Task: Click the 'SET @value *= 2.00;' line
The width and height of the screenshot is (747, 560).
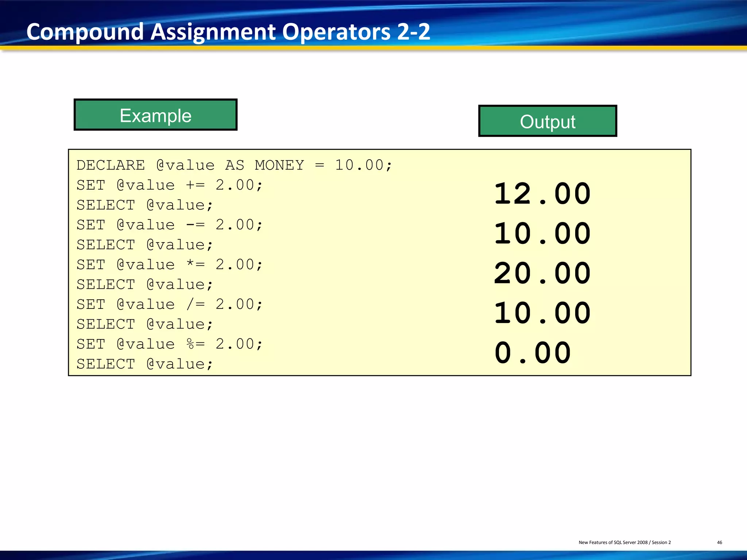Action: click(170, 265)
